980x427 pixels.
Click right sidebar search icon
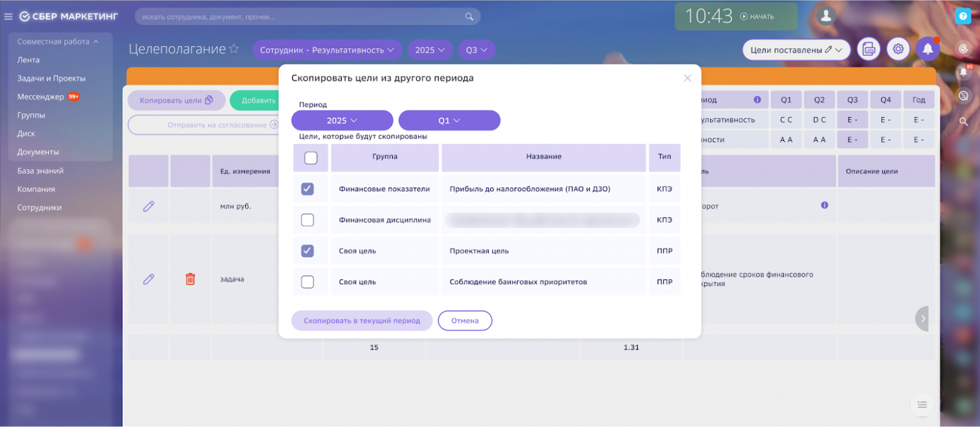pos(964,121)
